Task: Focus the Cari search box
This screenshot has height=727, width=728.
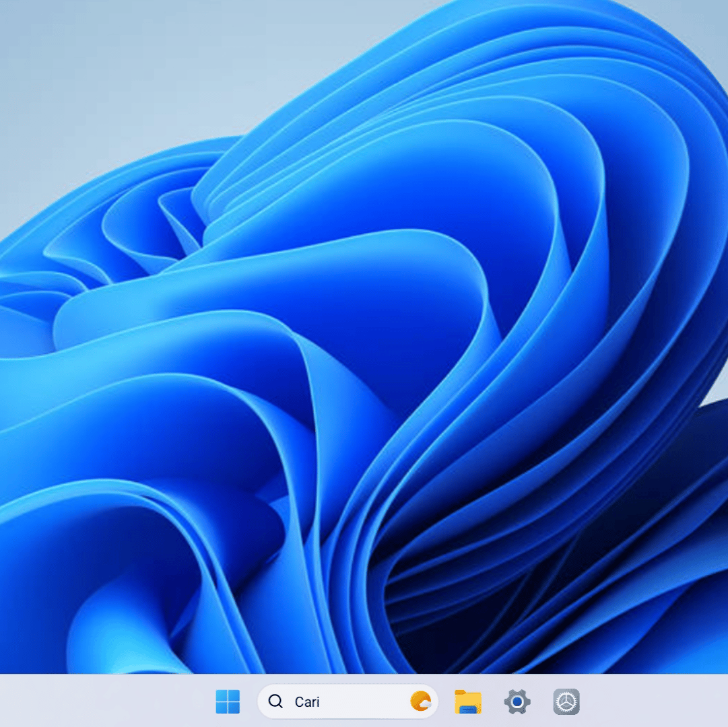Action: click(348, 701)
